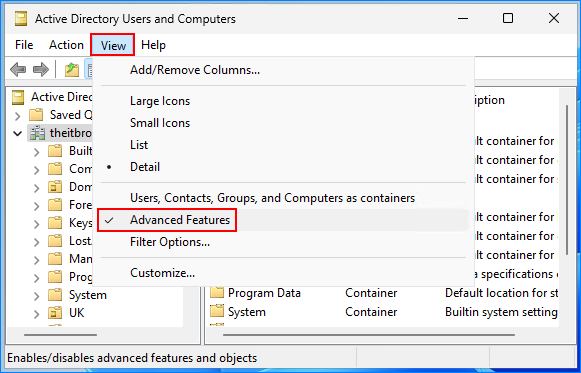The width and height of the screenshot is (581, 373).
Task: Expand the Lost folder node chevron
Action: (x=36, y=242)
